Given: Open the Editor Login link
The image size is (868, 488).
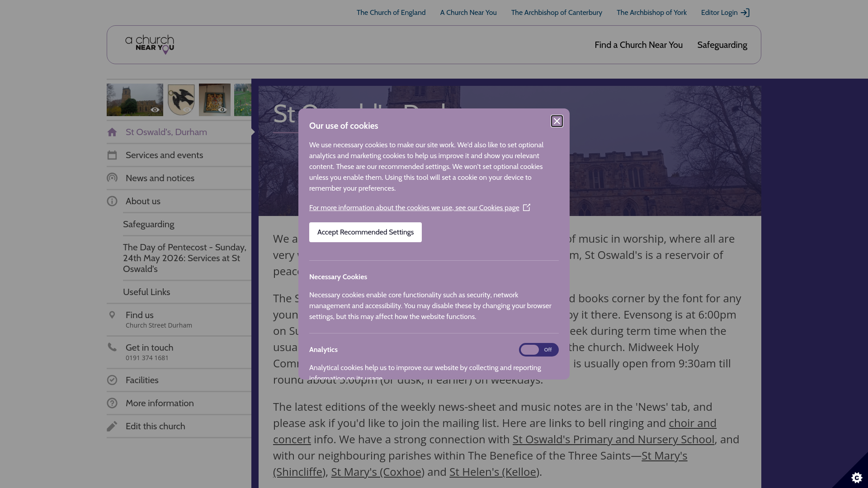Looking at the screenshot, I should pyautogui.click(x=725, y=13).
